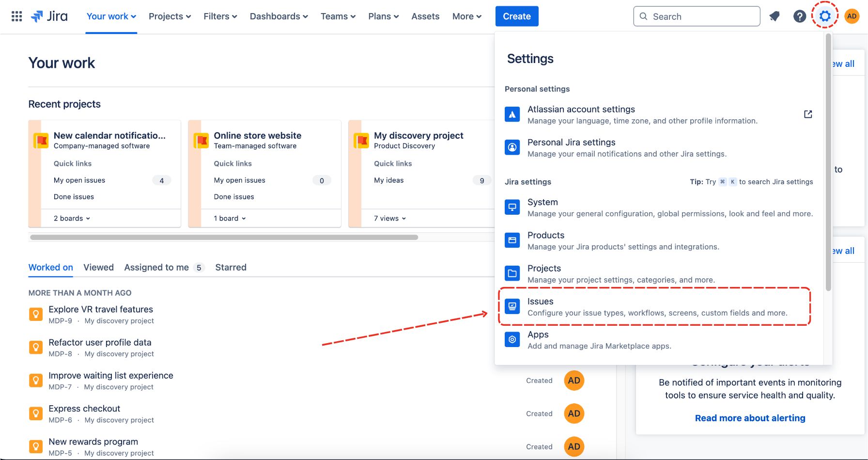This screenshot has width=868, height=460.
Task: Open the notifications bell icon
Action: coord(775,16)
